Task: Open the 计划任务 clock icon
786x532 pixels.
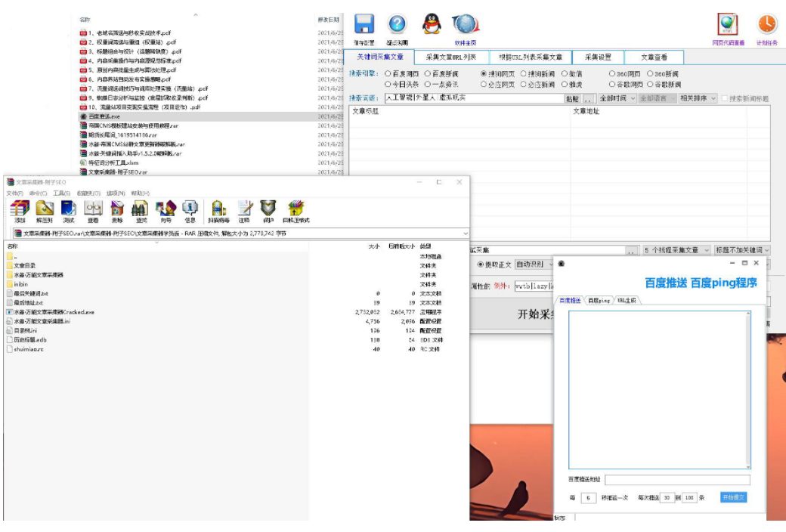Action: (x=766, y=26)
